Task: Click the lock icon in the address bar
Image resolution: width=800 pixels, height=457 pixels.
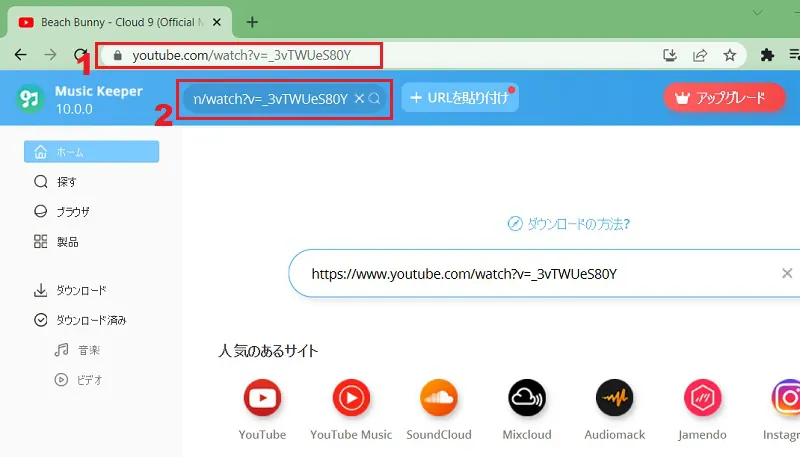Action: click(117, 56)
